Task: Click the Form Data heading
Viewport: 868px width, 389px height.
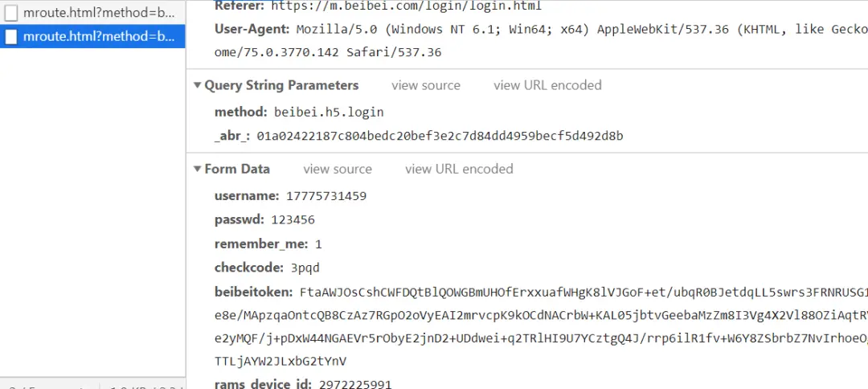Action: (237, 169)
